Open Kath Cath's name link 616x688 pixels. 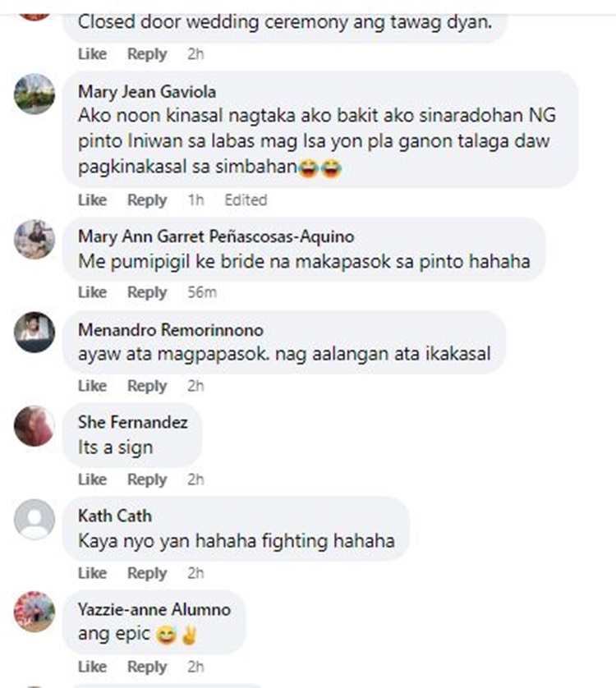pyautogui.click(x=115, y=516)
